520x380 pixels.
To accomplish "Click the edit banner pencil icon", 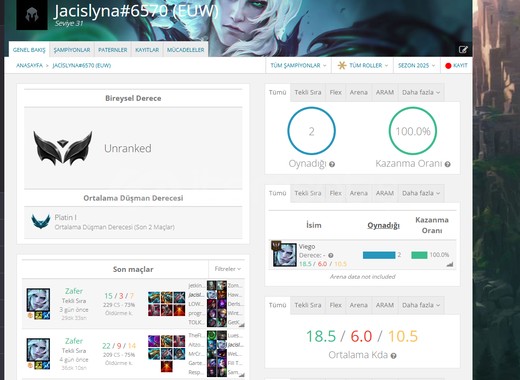I will click(x=463, y=50).
